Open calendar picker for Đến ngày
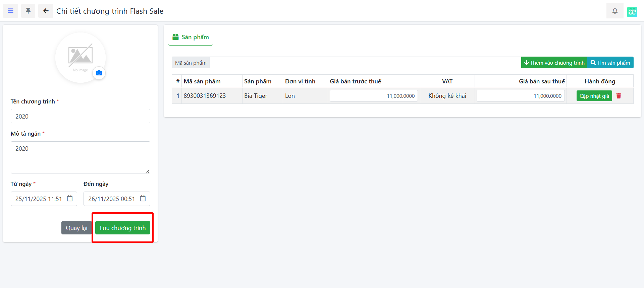 tap(143, 199)
